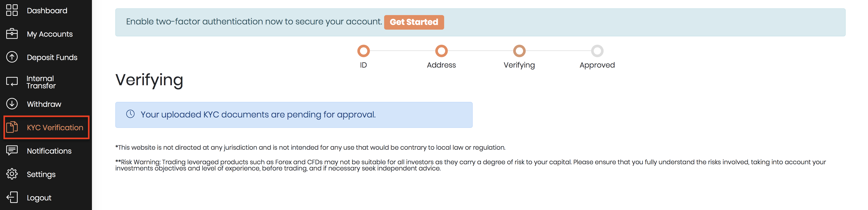Click the Settings gear icon
The image size is (868, 210).
(x=12, y=174)
